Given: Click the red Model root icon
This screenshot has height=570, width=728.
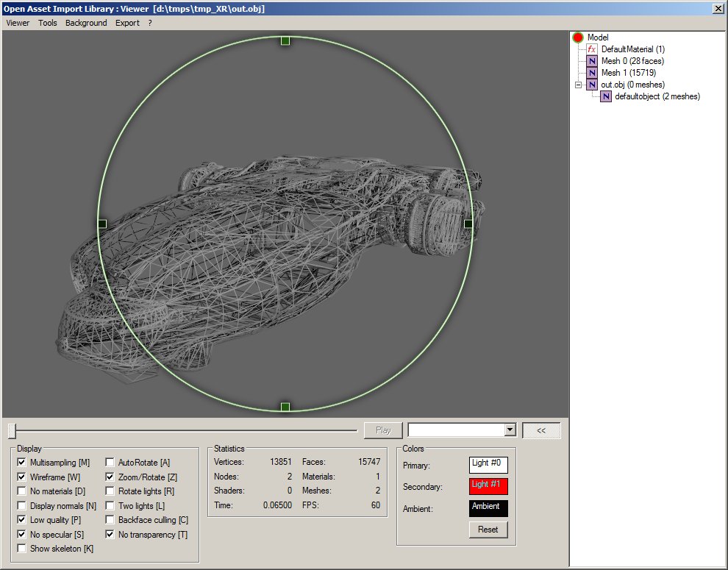Looking at the screenshot, I should click(x=578, y=38).
